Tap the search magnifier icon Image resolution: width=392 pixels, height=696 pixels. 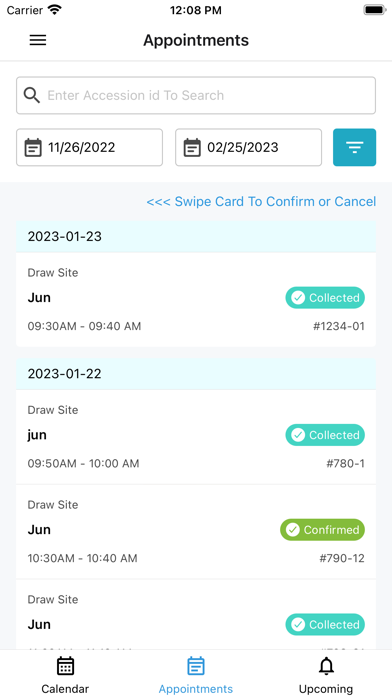coord(32,95)
